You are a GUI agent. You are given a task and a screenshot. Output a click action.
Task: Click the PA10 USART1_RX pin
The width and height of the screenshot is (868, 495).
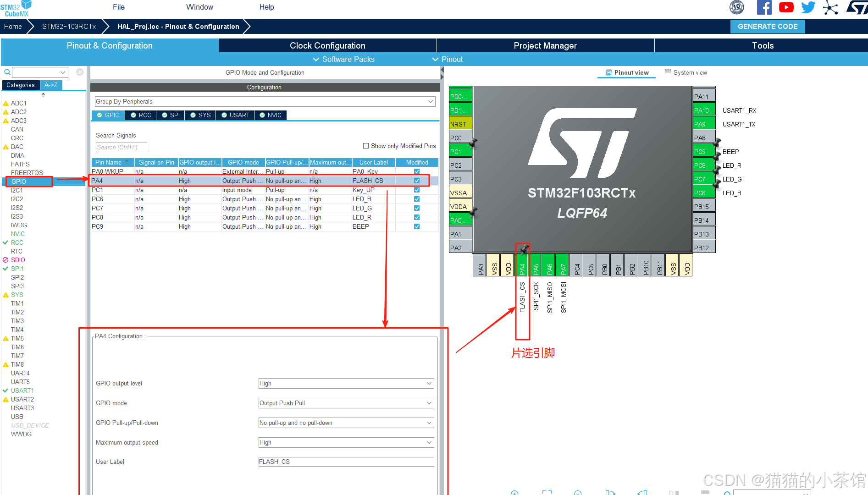coord(704,110)
